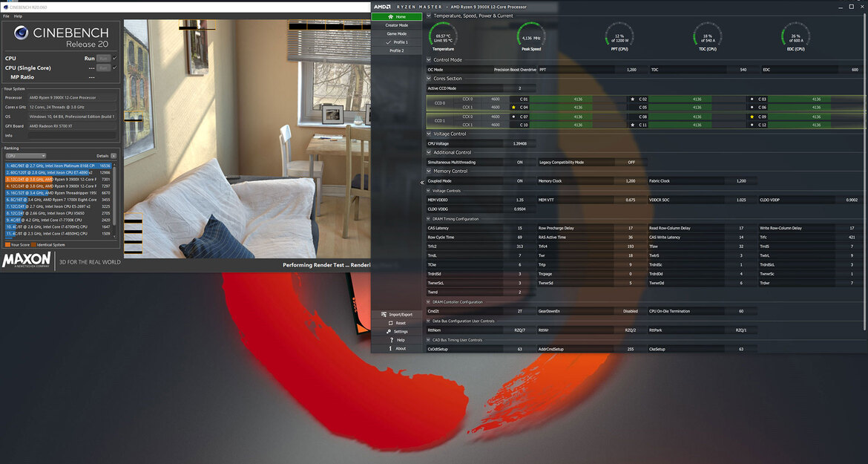Open Settings in Ryzen Master sidebar
Screen dimensions: 868x464
(396, 331)
